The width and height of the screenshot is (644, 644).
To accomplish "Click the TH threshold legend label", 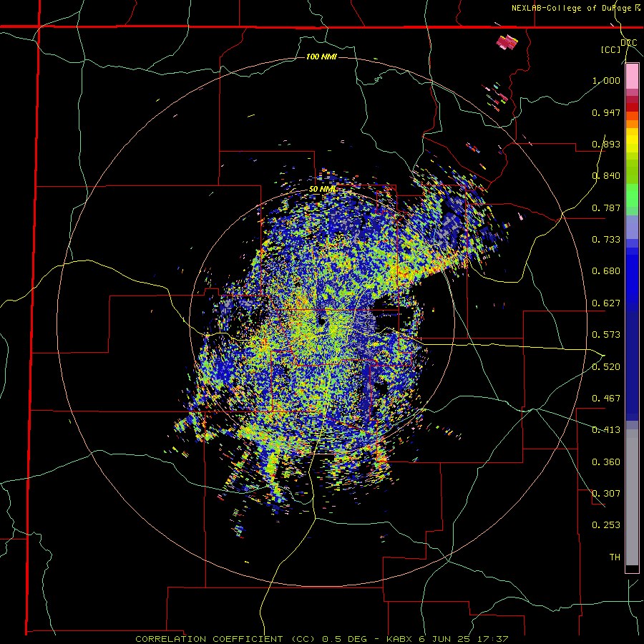I will (x=615, y=557).
